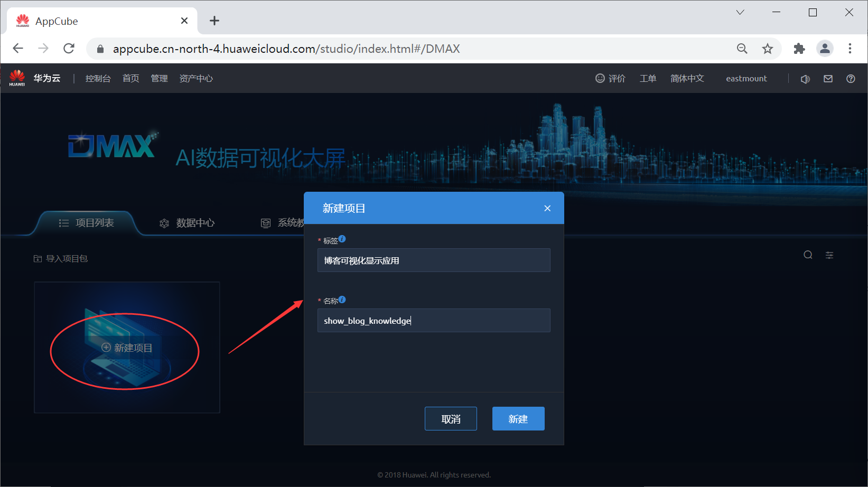Switch to the 数据中心 tab

tap(187, 223)
